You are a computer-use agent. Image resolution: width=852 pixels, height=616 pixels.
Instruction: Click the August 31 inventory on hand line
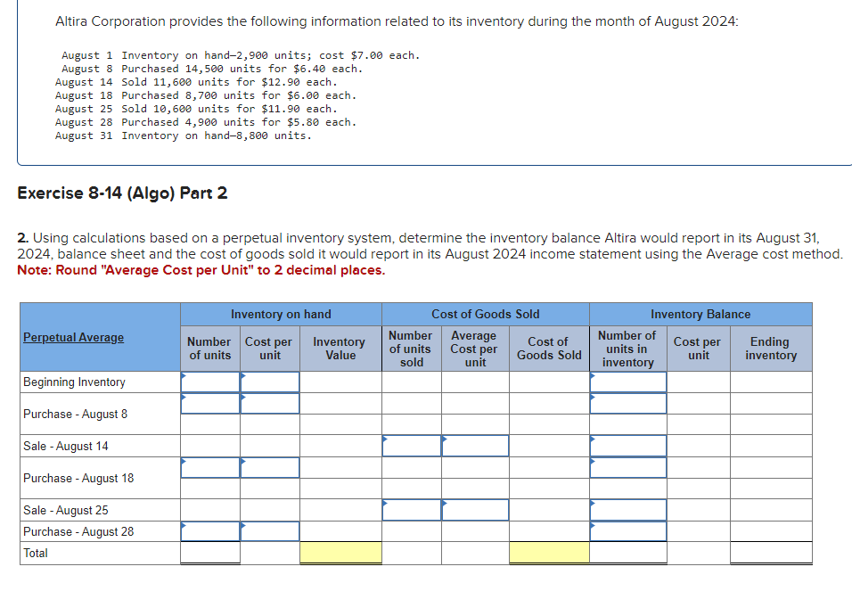click(x=184, y=136)
